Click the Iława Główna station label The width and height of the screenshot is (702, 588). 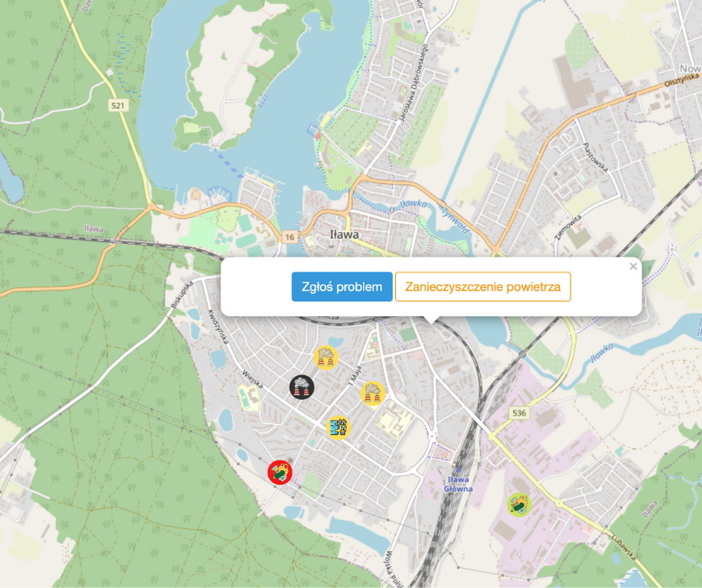[x=459, y=484]
